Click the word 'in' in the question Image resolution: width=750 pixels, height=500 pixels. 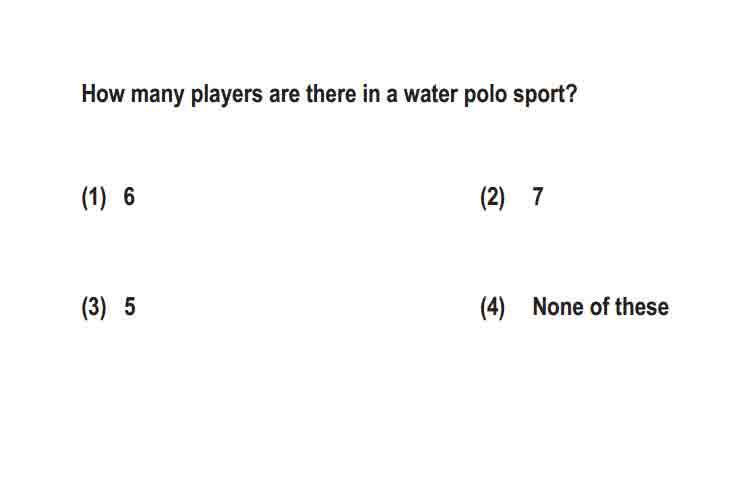pos(371,93)
